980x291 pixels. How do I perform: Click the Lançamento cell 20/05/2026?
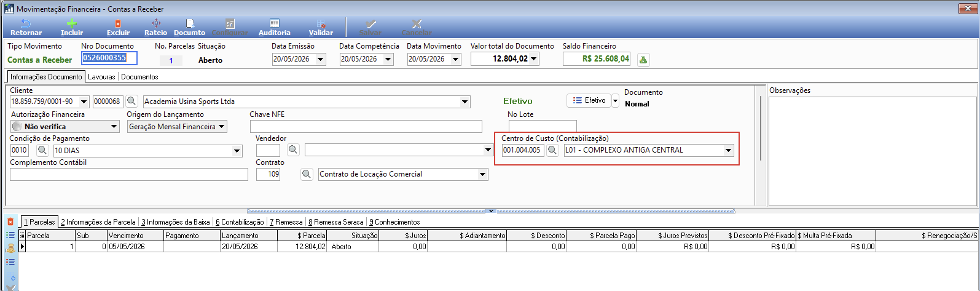[249, 246]
